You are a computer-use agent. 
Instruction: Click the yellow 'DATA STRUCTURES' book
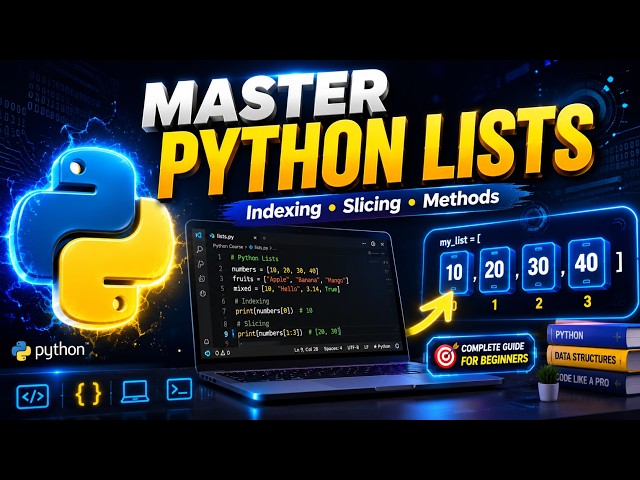pos(593,358)
